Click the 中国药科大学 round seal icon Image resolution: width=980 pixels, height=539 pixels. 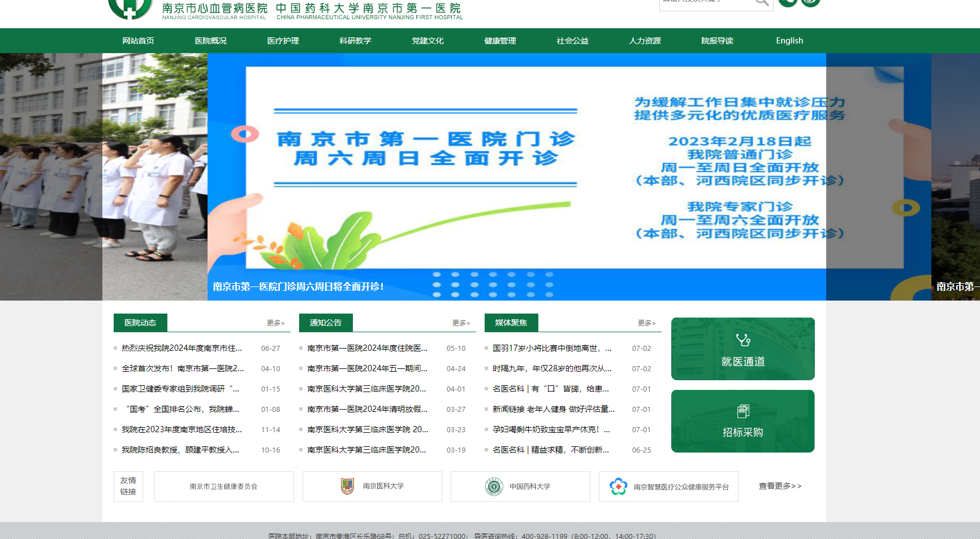(494, 486)
